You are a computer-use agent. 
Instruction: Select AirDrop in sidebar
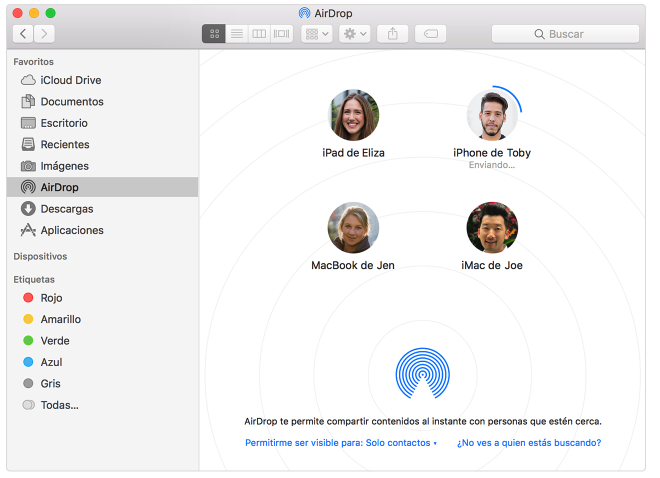103,187
